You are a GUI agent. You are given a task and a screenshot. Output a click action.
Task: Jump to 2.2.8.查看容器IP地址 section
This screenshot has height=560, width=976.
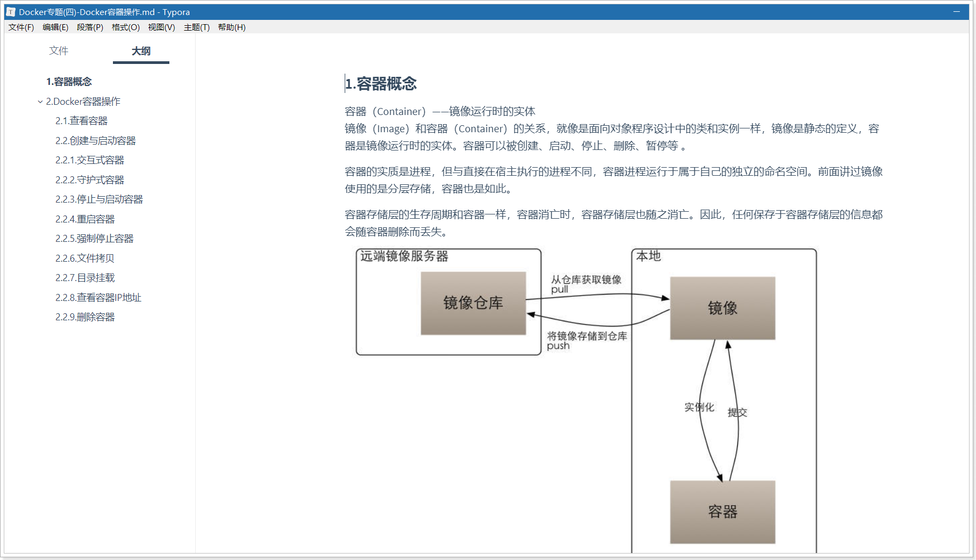pyautogui.click(x=98, y=298)
